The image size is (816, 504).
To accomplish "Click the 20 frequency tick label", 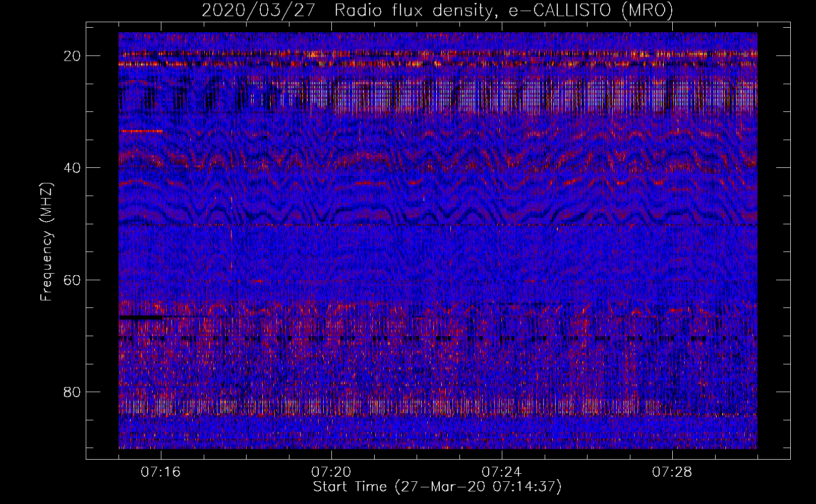I will tap(73, 56).
